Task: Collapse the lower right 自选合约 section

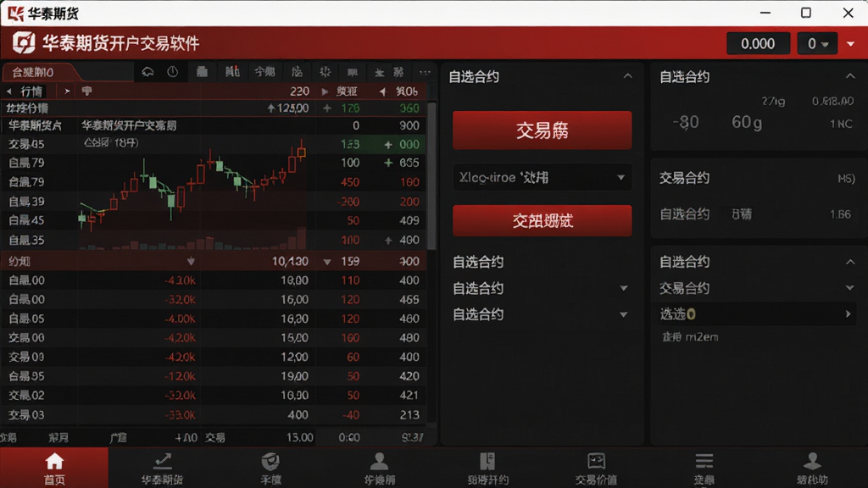Action: tap(850, 262)
